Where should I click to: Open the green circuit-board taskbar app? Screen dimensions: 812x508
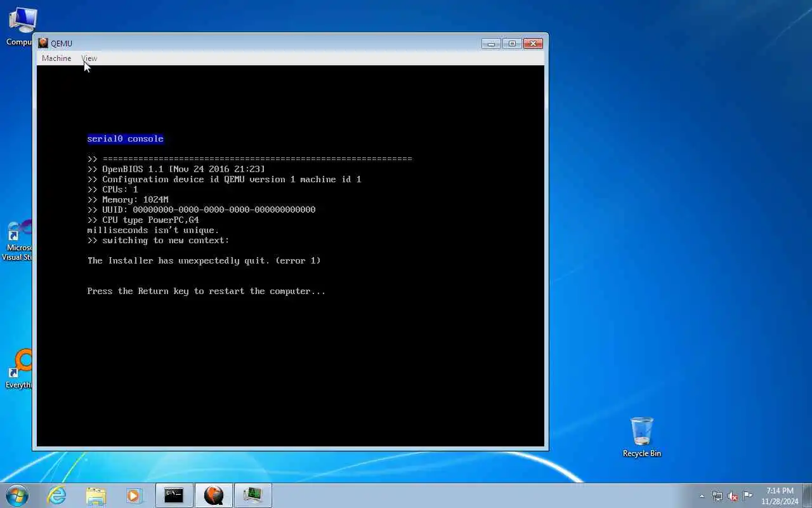click(x=253, y=495)
